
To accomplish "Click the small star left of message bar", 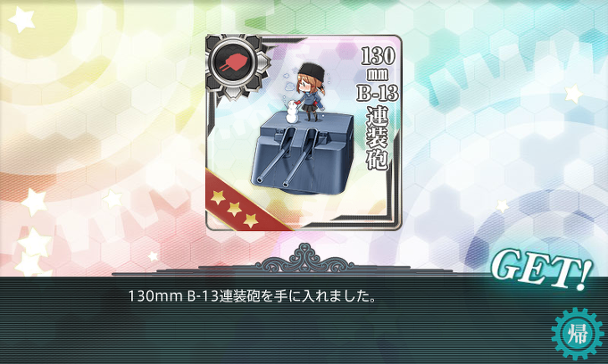I will tap(153, 256).
